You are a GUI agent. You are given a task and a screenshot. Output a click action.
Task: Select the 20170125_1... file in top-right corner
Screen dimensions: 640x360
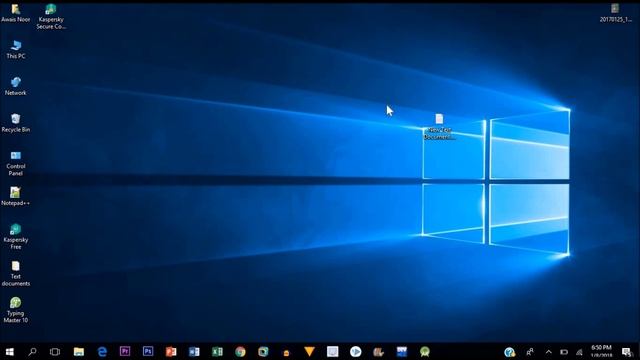point(615,13)
